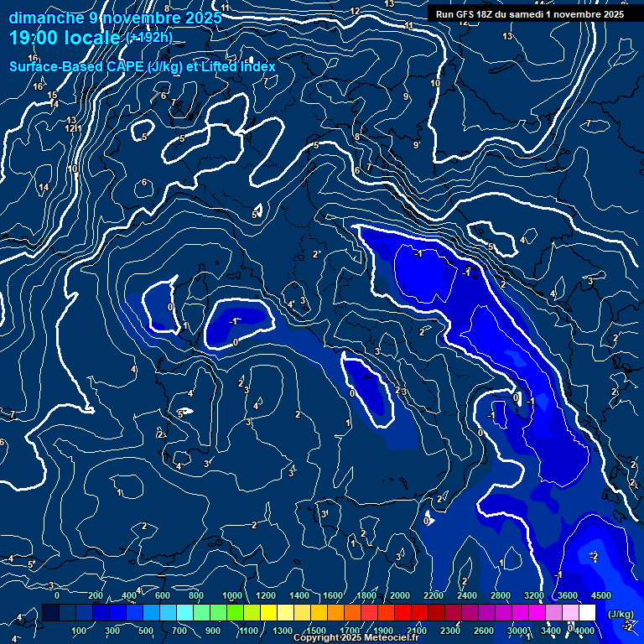Select the 'Surface-Based CAPE (J/kg) et Lifted Index' subtitle

143,66
